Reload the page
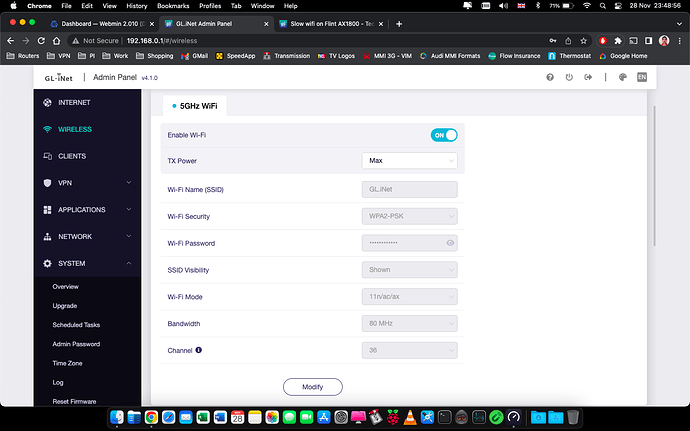This screenshot has height=431, width=690. 41,41
